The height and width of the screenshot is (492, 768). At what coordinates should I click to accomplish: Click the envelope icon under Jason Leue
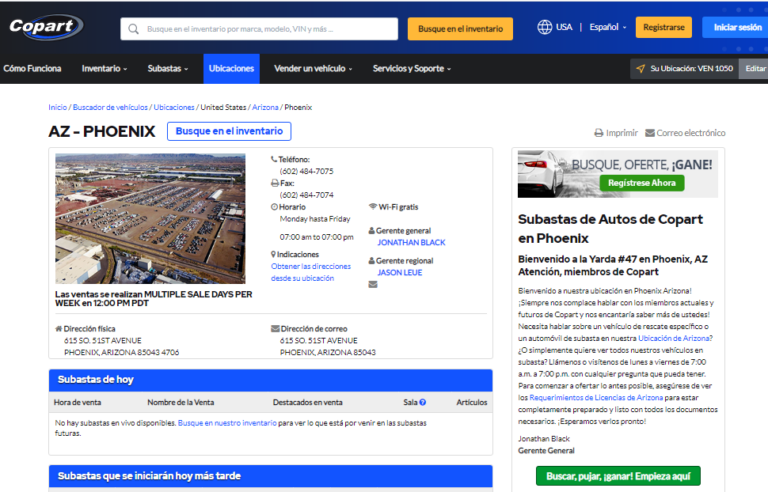click(373, 284)
